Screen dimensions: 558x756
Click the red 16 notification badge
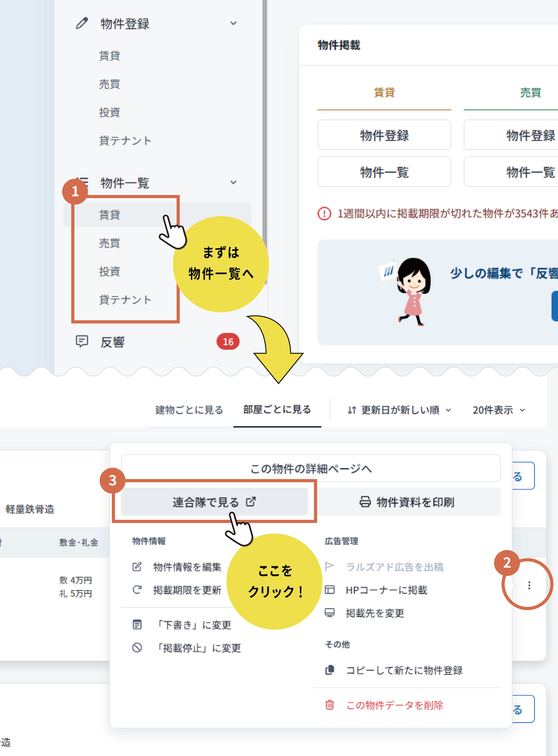(228, 342)
